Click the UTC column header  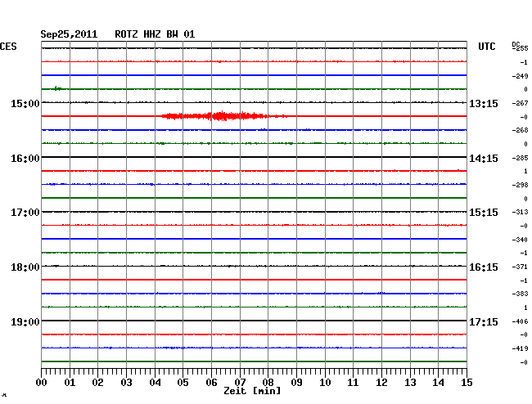tap(486, 47)
